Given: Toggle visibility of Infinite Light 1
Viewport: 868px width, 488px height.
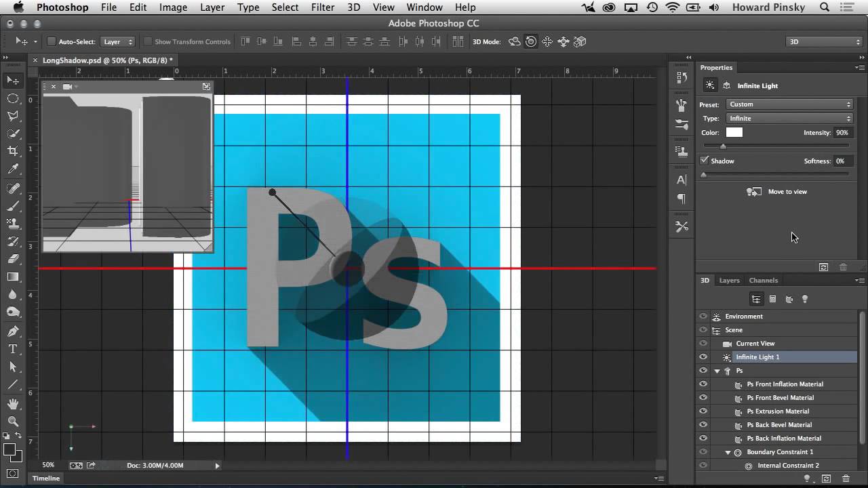Looking at the screenshot, I should (703, 357).
